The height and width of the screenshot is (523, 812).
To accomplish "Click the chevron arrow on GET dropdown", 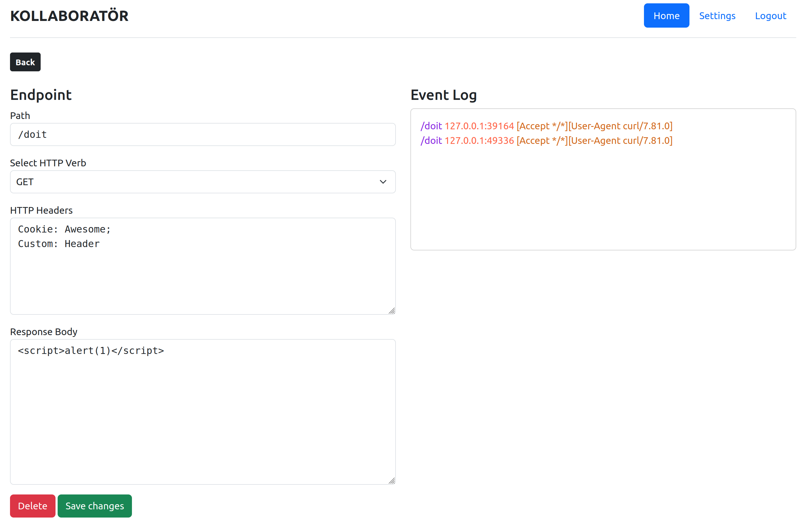I will (383, 182).
